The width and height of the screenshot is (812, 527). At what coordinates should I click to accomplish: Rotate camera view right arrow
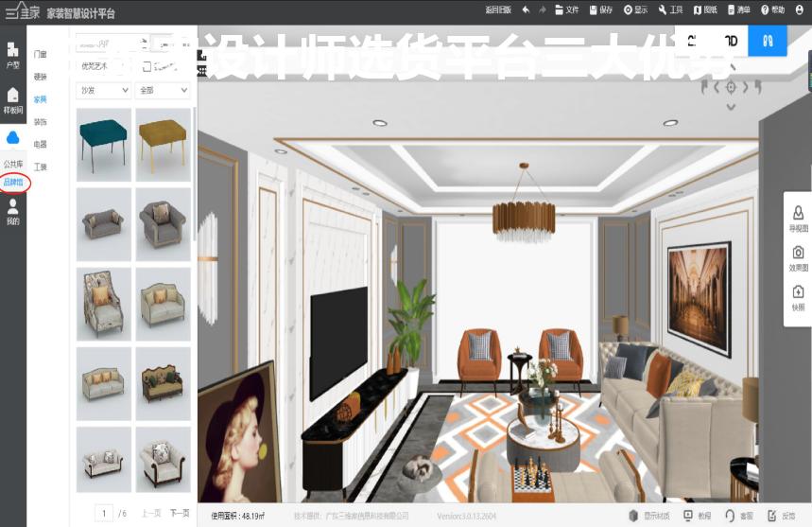[x=745, y=87]
